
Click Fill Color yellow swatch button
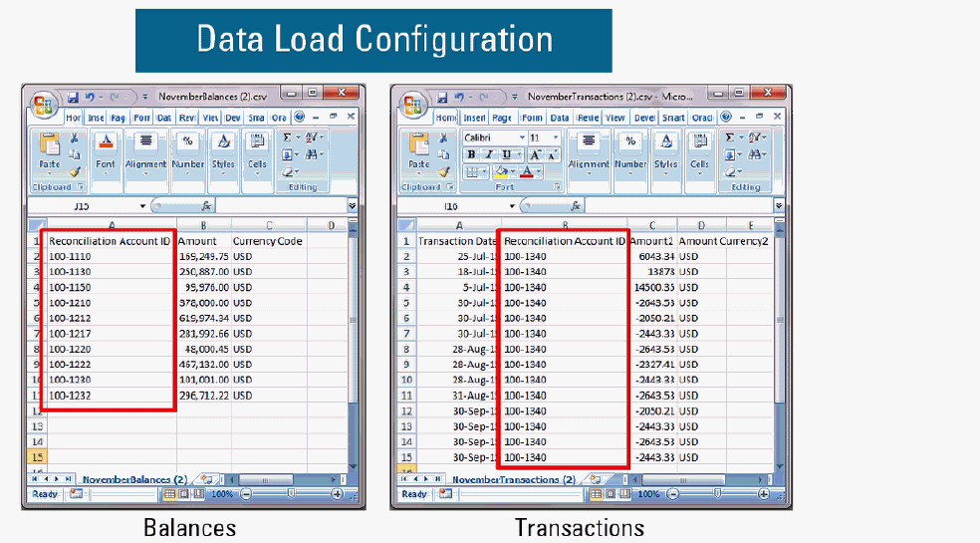tap(499, 171)
